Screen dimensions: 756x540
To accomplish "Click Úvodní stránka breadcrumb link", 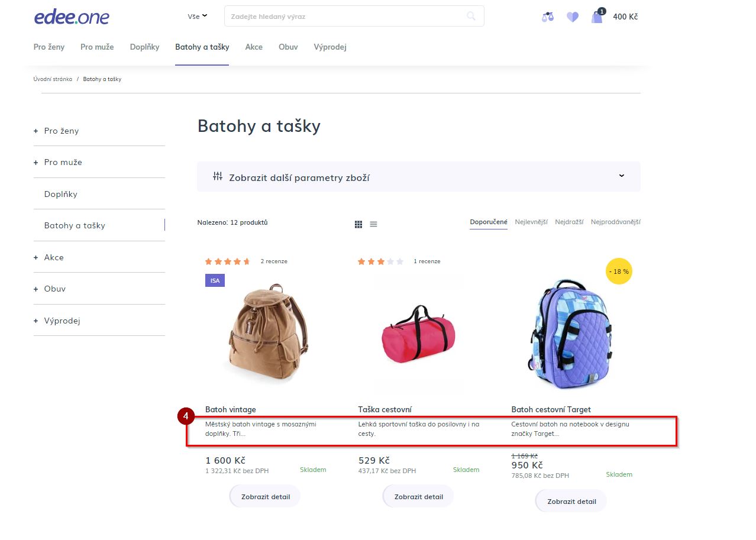I will [x=53, y=79].
